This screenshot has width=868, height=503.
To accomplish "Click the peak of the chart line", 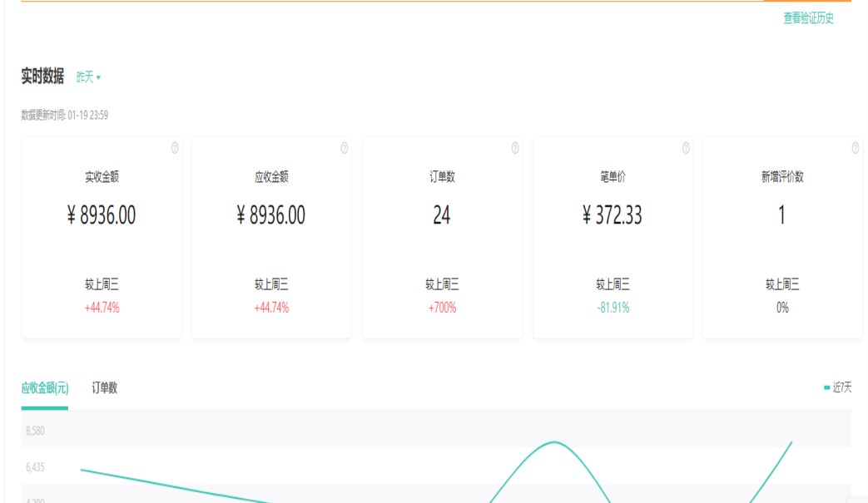I will point(554,441).
